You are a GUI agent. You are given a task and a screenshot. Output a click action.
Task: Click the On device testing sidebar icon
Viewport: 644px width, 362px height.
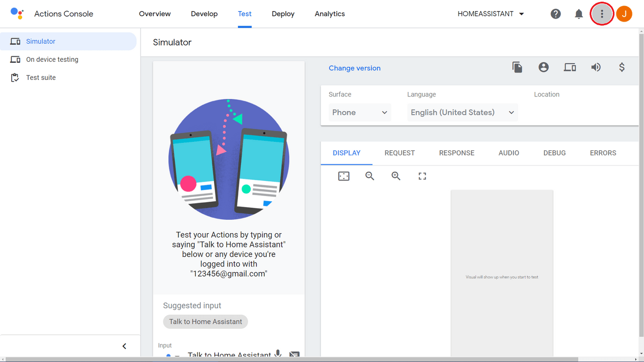(x=15, y=59)
